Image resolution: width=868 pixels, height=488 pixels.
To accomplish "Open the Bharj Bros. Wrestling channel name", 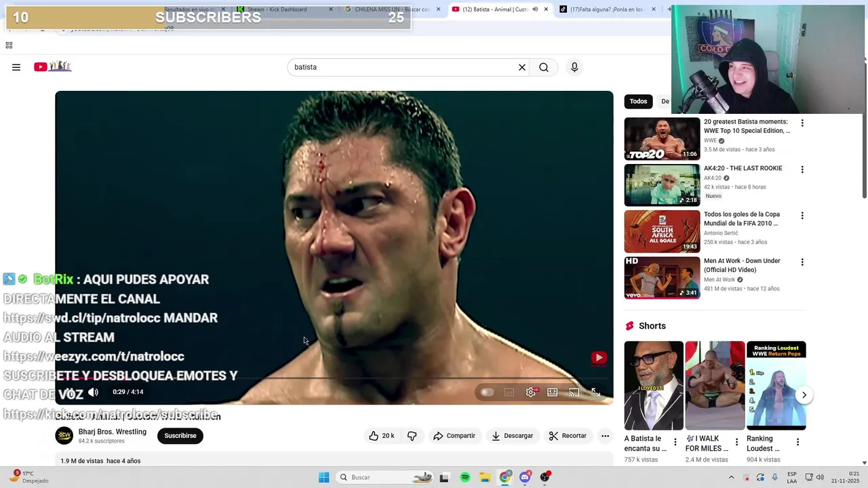I will [113, 432].
